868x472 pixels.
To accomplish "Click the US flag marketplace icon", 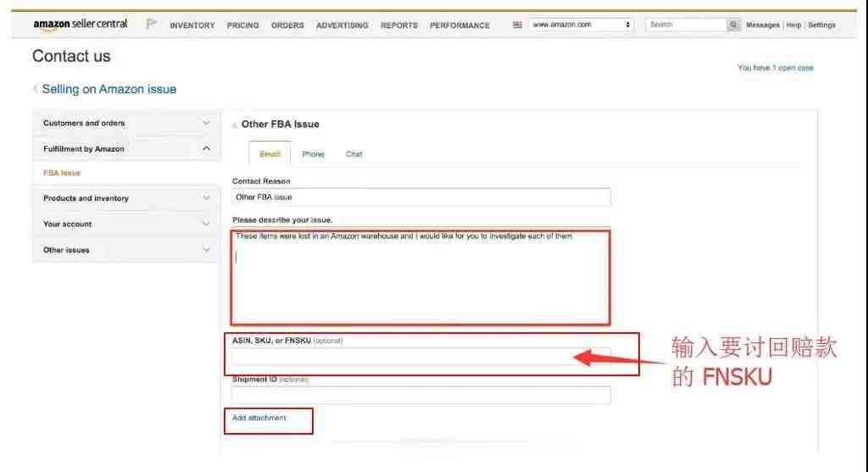I will pyautogui.click(x=517, y=25).
